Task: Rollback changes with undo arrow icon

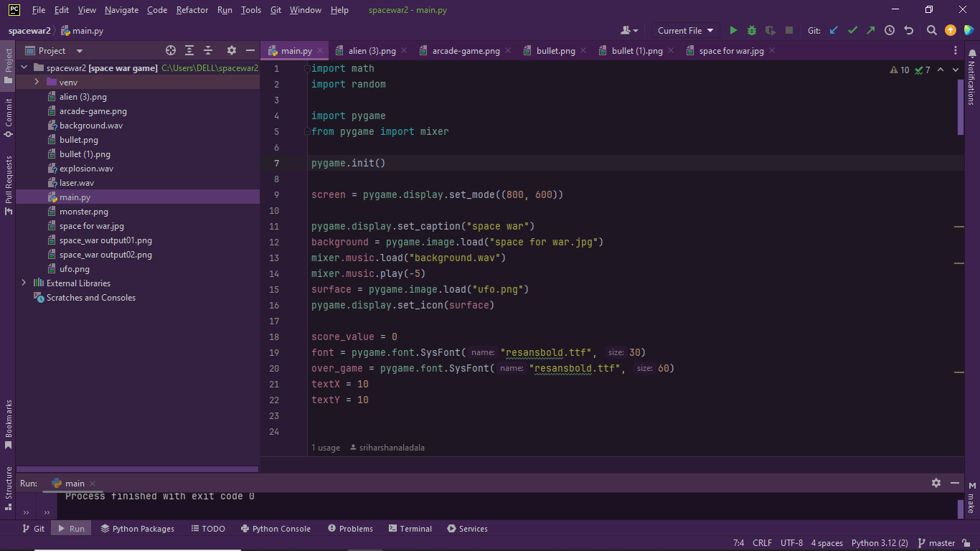Action: click(908, 30)
